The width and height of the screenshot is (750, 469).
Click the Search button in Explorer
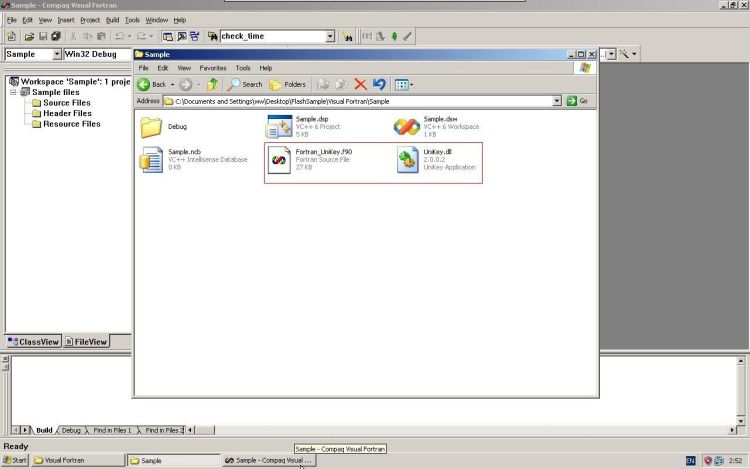coord(244,85)
